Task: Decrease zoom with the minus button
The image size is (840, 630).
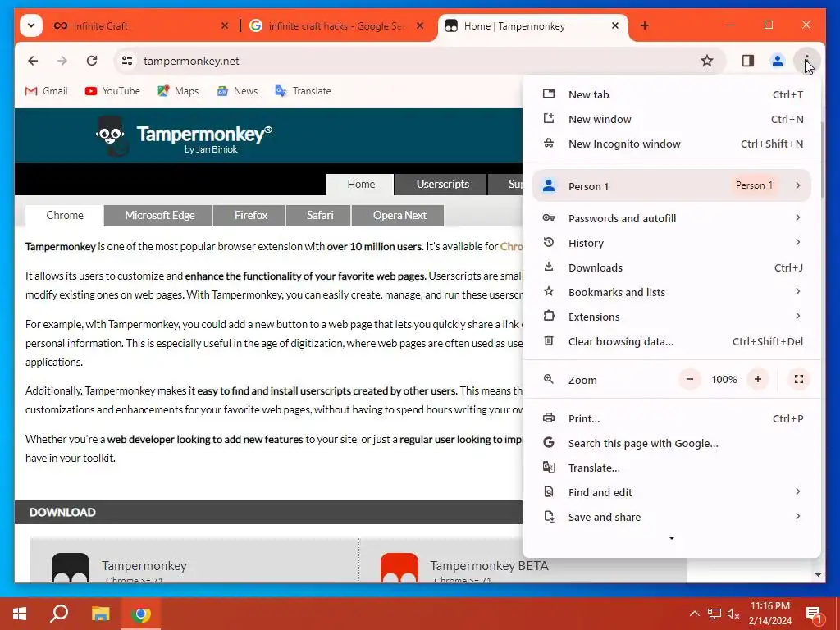Action: (x=690, y=379)
